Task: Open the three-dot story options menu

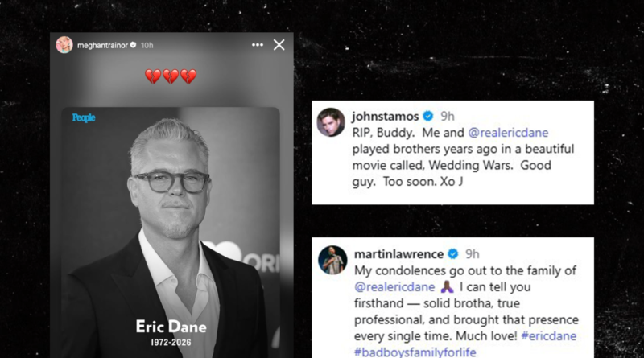Action: (x=258, y=45)
